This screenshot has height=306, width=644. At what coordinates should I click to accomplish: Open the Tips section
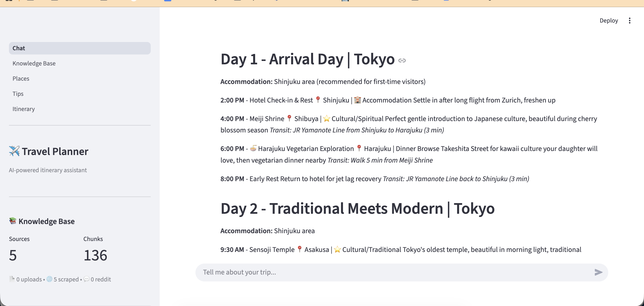click(18, 94)
